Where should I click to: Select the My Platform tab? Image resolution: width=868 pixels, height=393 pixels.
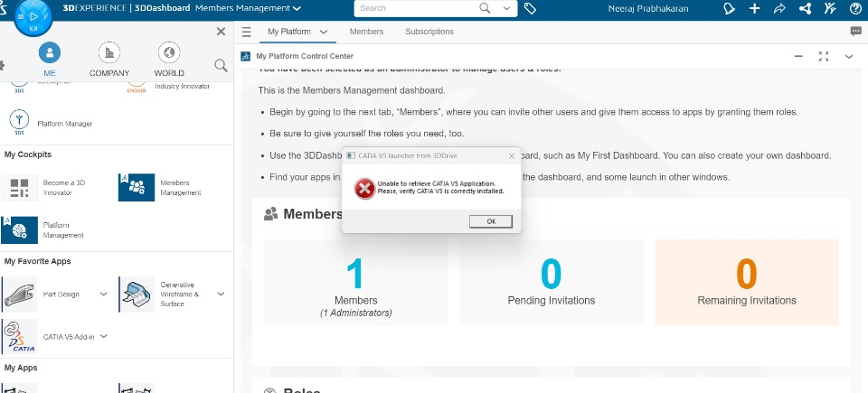pos(289,32)
